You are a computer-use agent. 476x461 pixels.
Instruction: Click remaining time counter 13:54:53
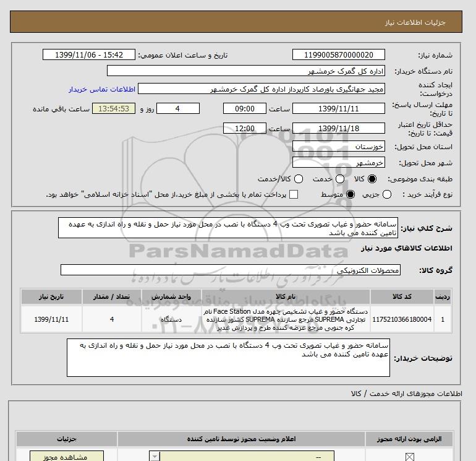click(114, 109)
